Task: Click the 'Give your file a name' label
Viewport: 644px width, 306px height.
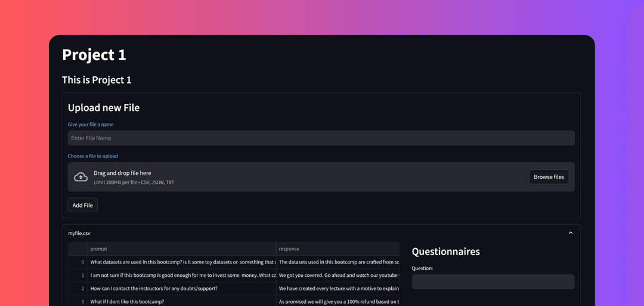Action: (91, 125)
